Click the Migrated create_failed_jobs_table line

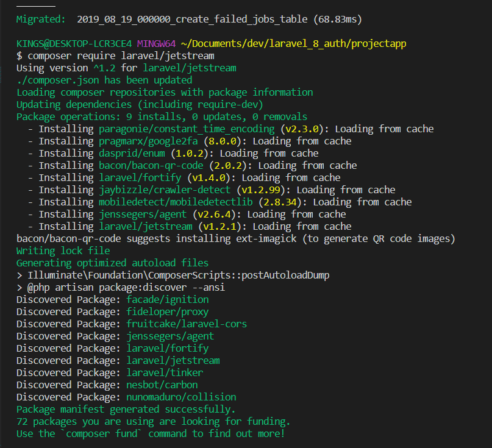click(x=189, y=20)
